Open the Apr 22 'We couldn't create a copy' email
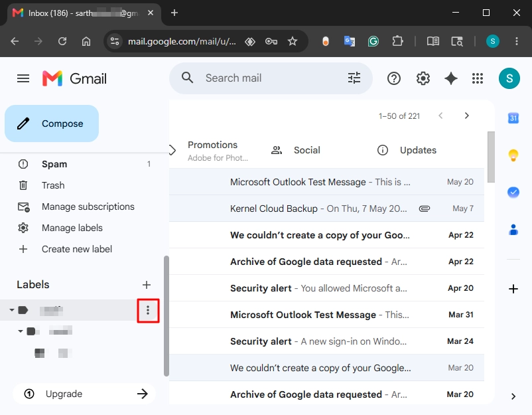Viewport: 532px width, 415px height. (326, 234)
